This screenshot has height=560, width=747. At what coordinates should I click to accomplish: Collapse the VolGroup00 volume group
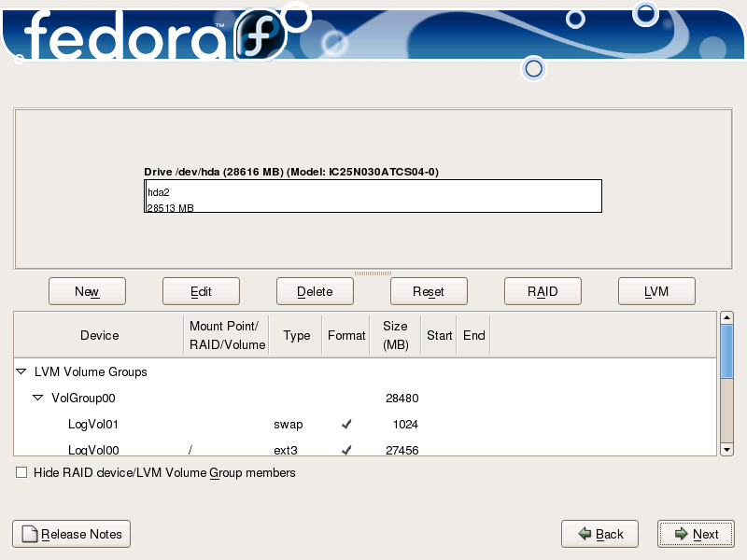(x=38, y=398)
